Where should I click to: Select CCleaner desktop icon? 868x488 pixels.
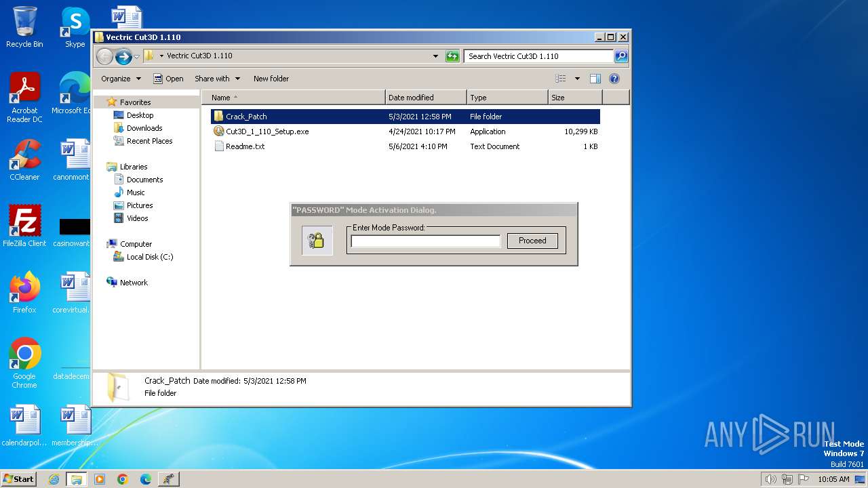coord(24,160)
